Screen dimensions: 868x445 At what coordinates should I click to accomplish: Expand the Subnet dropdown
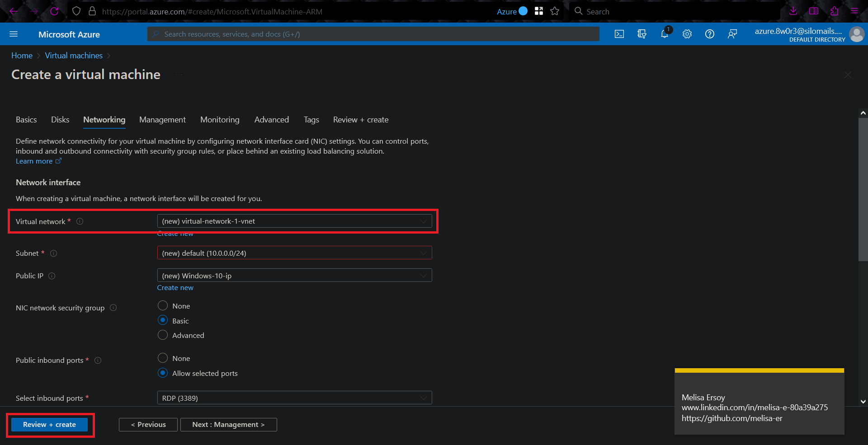294,253
